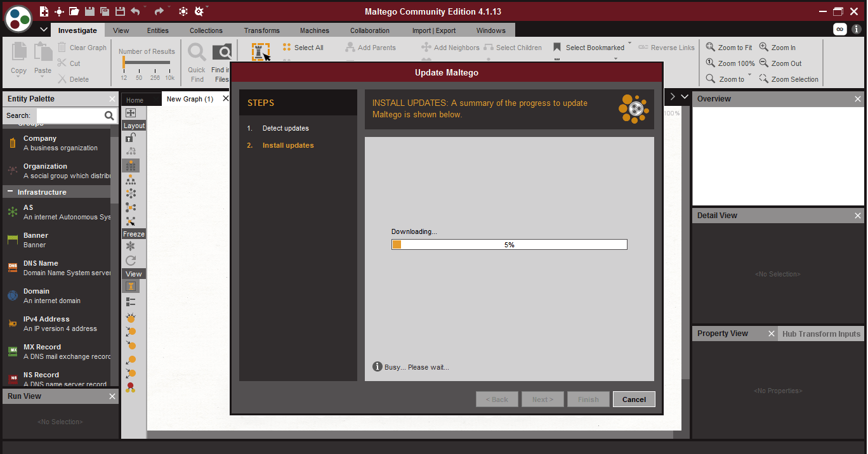Viewport: 868px width, 454px height.
Task: Click the refresh layout arrow icon
Action: [131, 261]
